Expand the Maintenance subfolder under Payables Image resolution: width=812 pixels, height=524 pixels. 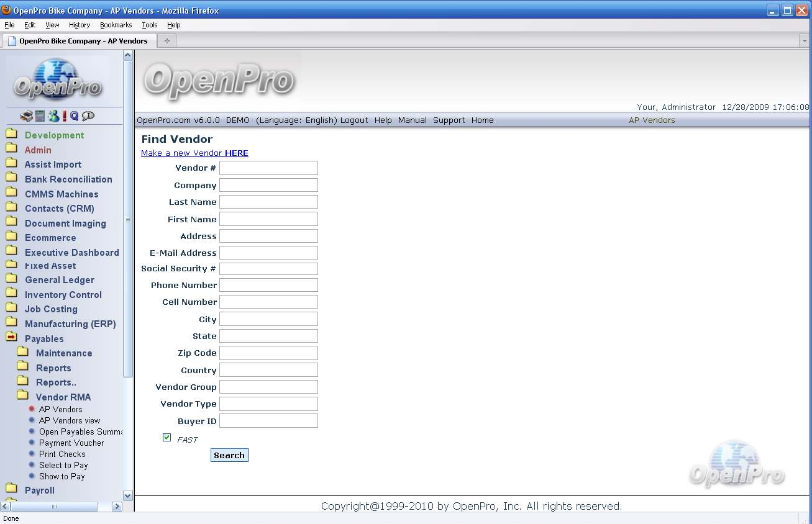point(63,353)
